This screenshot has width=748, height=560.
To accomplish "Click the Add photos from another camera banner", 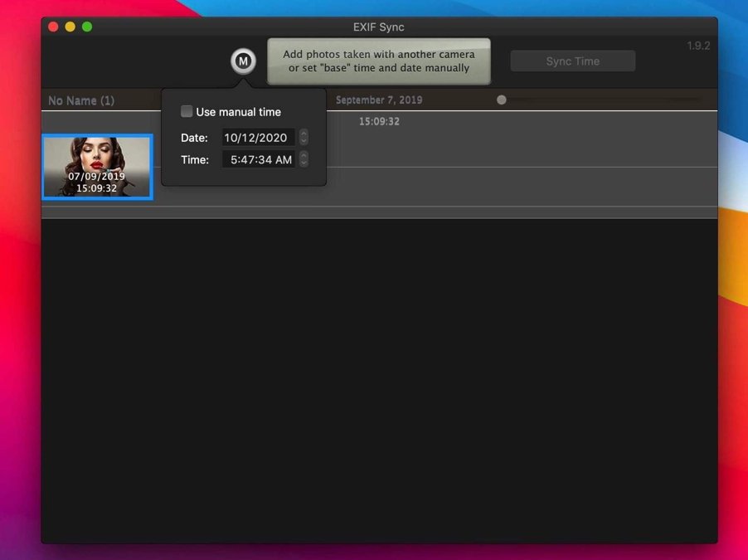I will click(x=379, y=61).
